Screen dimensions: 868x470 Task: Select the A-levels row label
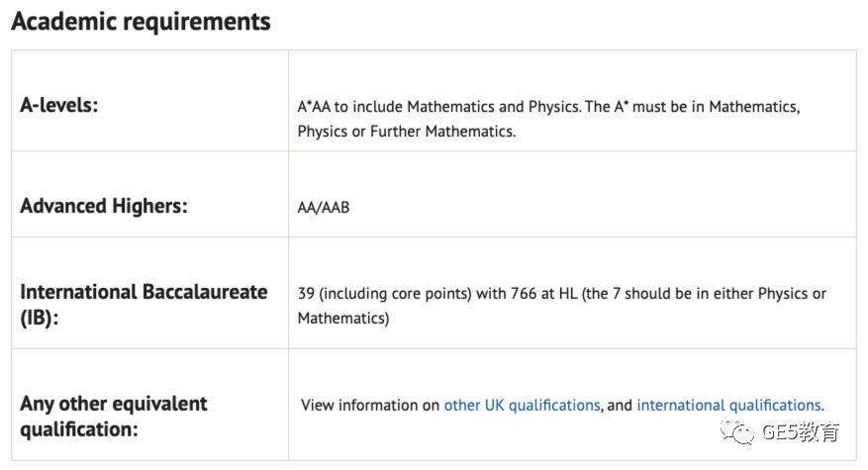(59, 105)
